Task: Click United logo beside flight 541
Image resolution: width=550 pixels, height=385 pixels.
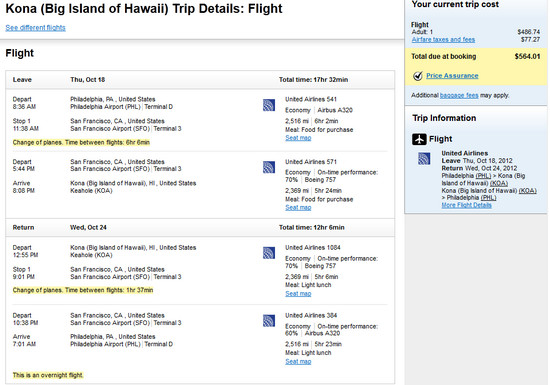Action: [269, 105]
